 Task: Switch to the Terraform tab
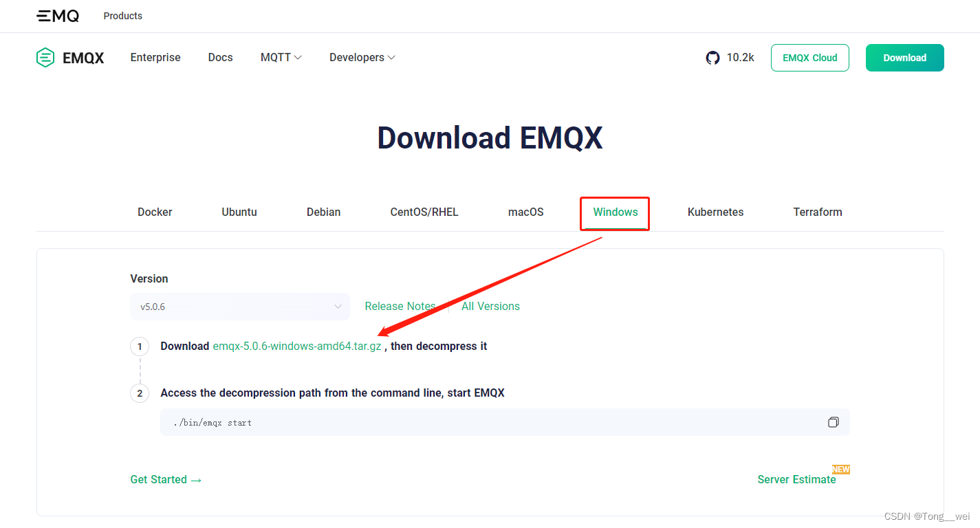(818, 212)
